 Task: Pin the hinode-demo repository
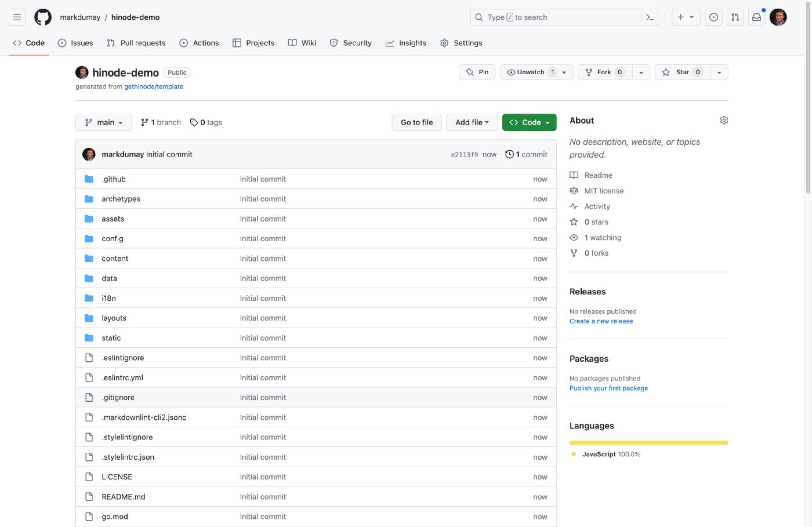[x=477, y=72]
